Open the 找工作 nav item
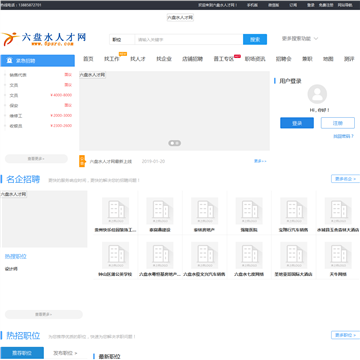This screenshot has width=360, height=360. click(112, 59)
